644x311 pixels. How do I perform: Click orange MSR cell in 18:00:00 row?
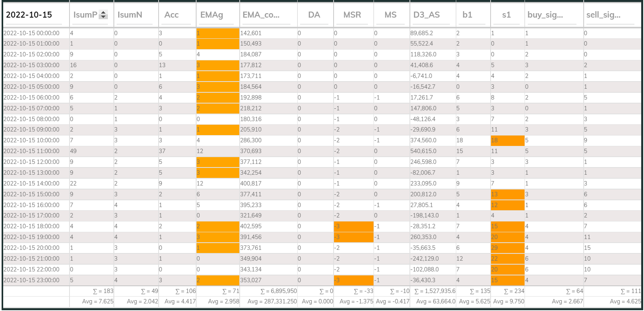pyautogui.click(x=354, y=226)
